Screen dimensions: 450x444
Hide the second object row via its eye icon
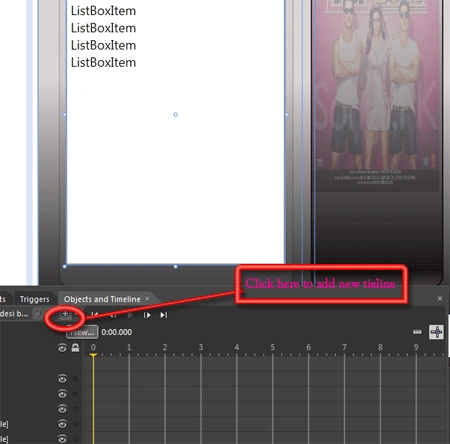tap(62, 394)
